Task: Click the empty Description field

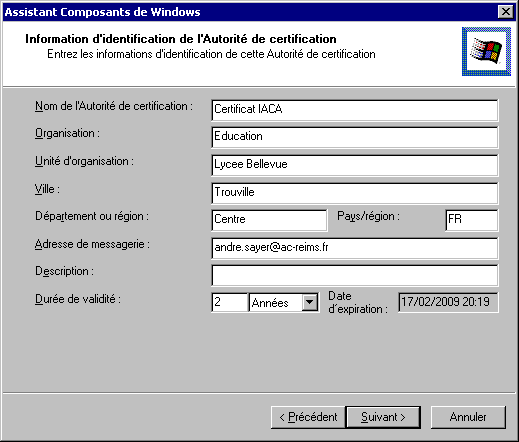Action: click(x=355, y=276)
